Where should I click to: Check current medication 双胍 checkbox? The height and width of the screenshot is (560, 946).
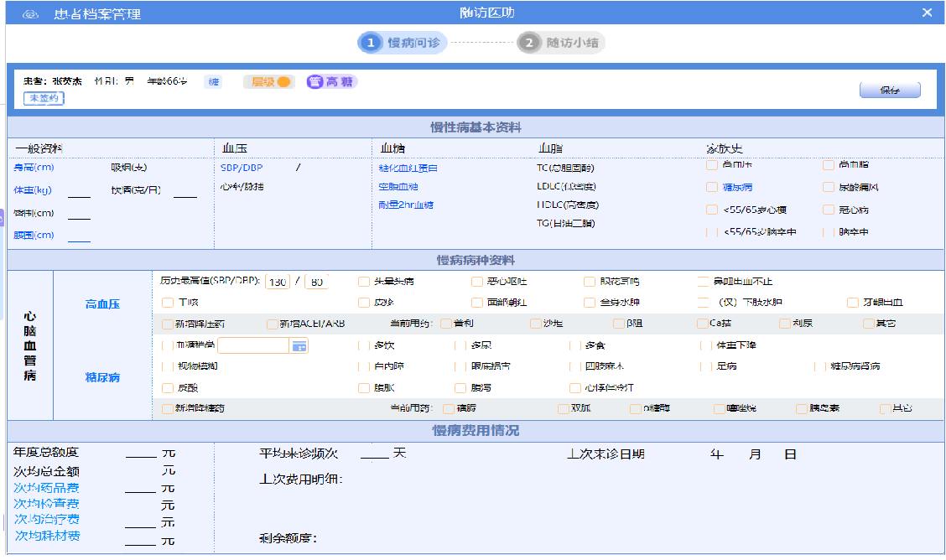(x=564, y=409)
